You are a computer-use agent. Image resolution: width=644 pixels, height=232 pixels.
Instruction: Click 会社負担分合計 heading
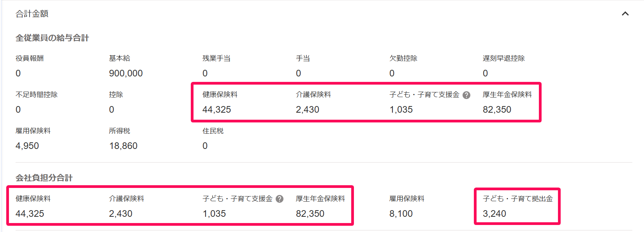[x=44, y=178]
